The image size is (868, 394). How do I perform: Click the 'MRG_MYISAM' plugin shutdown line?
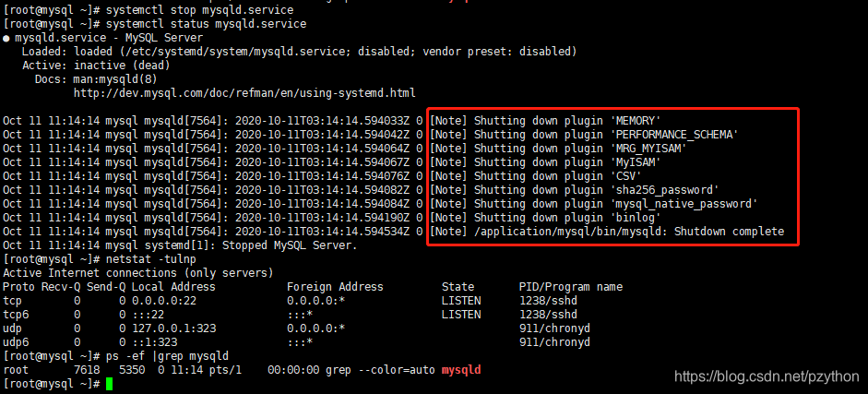click(x=345, y=149)
